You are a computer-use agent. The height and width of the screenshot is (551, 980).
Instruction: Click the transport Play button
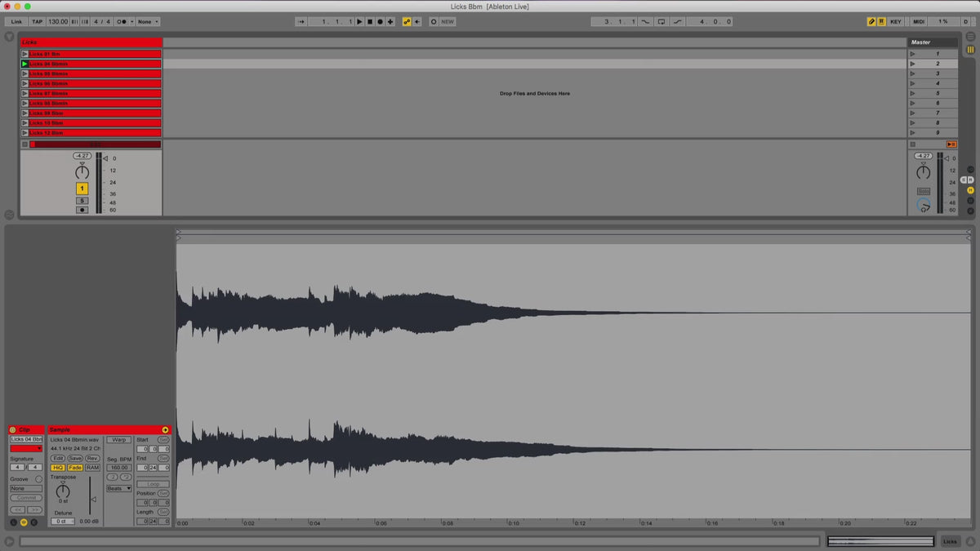click(x=359, y=22)
